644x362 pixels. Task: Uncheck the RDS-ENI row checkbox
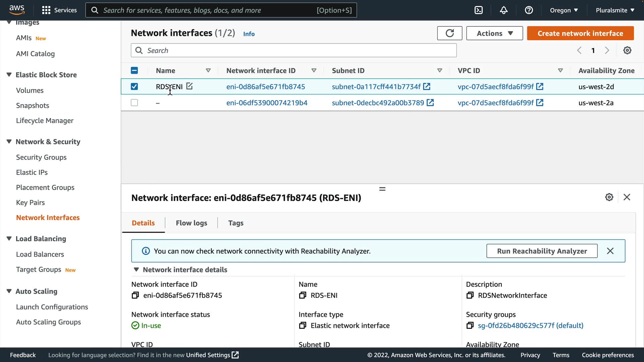pyautogui.click(x=134, y=86)
